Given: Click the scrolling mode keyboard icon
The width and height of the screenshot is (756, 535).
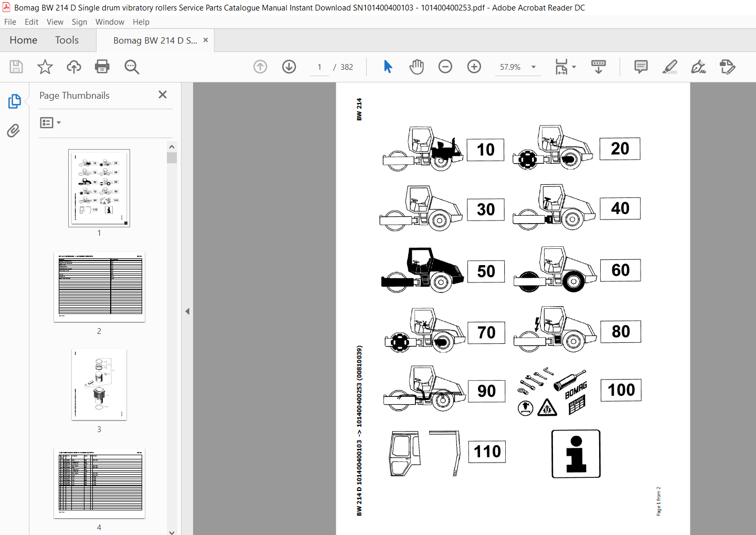Looking at the screenshot, I should tap(598, 67).
